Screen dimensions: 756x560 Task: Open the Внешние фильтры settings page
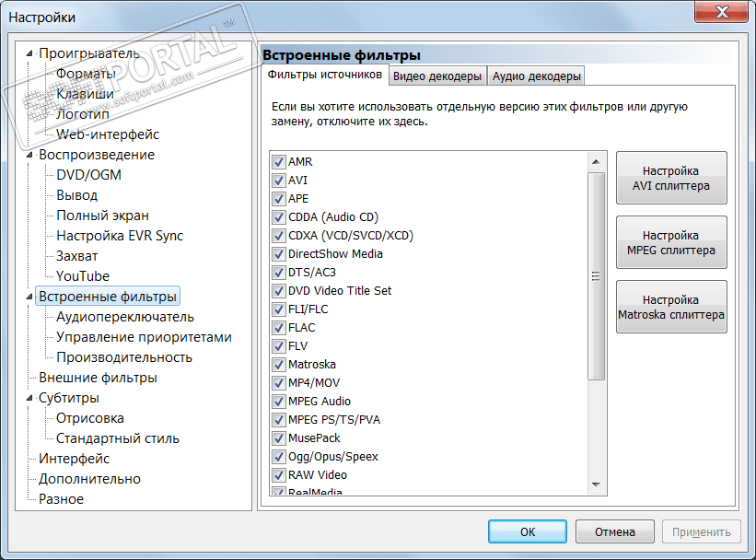click(98, 378)
